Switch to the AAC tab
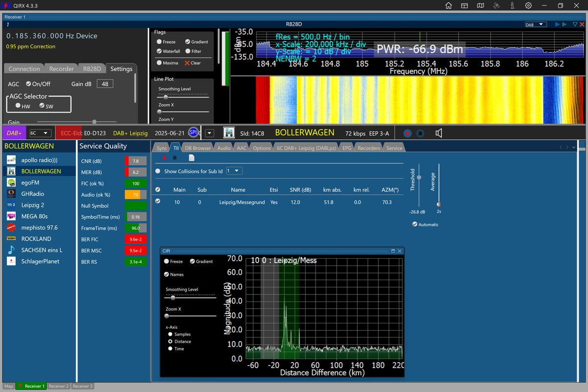 pyautogui.click(x=242, y=148)
